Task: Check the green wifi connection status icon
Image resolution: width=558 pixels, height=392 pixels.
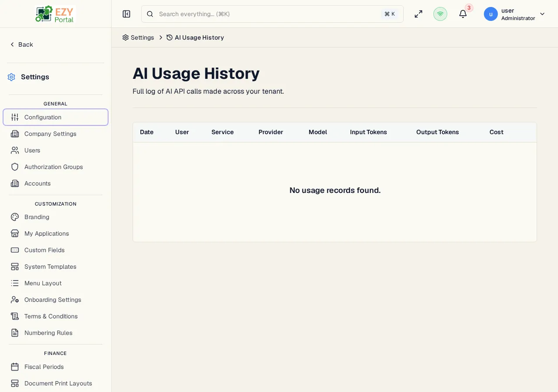Action: 440,14
